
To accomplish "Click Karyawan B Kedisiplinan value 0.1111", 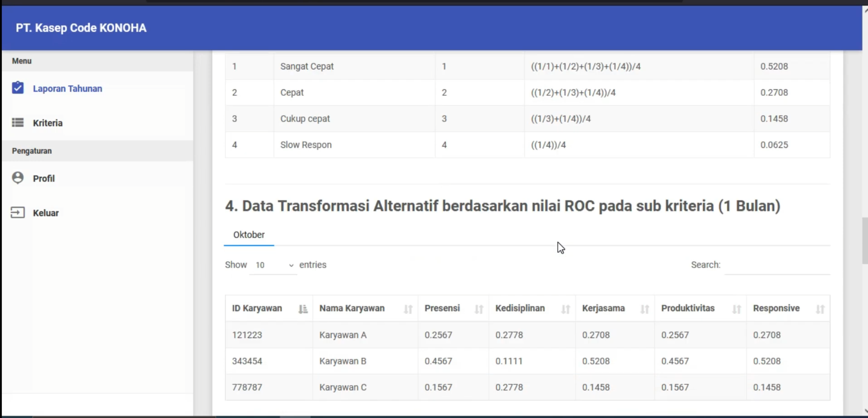I will (x=509, y=361).
